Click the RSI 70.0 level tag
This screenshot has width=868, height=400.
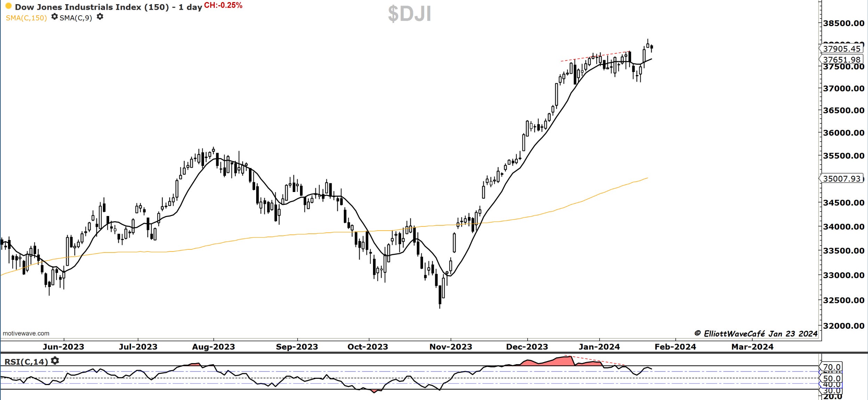click(x=832, y=367)
